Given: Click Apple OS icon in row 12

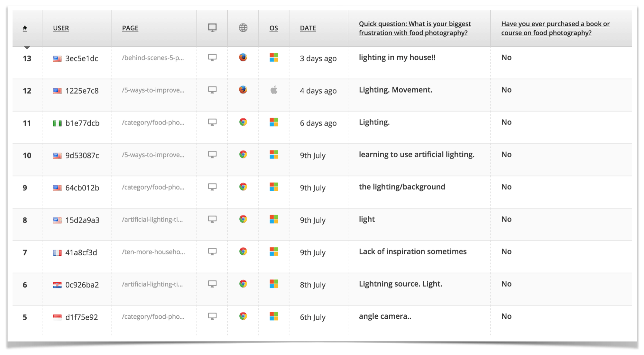Looking at the screenshot, I should pos(274,90).
